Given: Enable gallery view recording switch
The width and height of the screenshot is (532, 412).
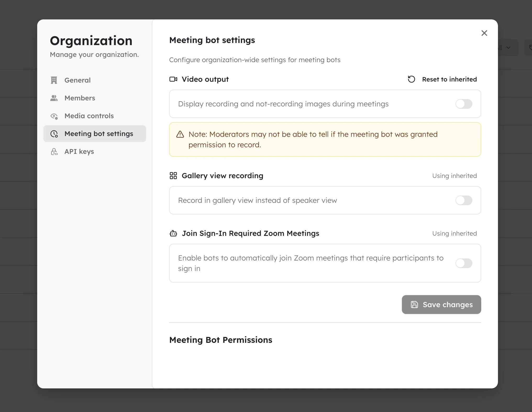Looking at the screenshot, I should point(464,200).
